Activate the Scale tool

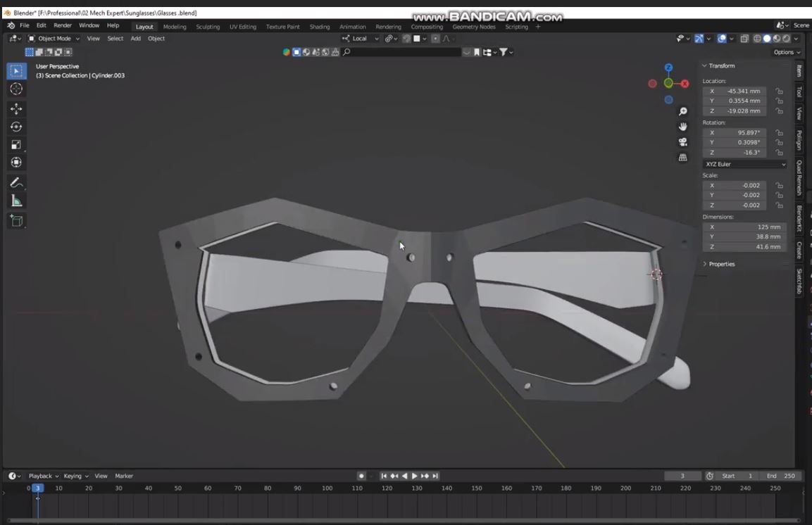point(16,145)
